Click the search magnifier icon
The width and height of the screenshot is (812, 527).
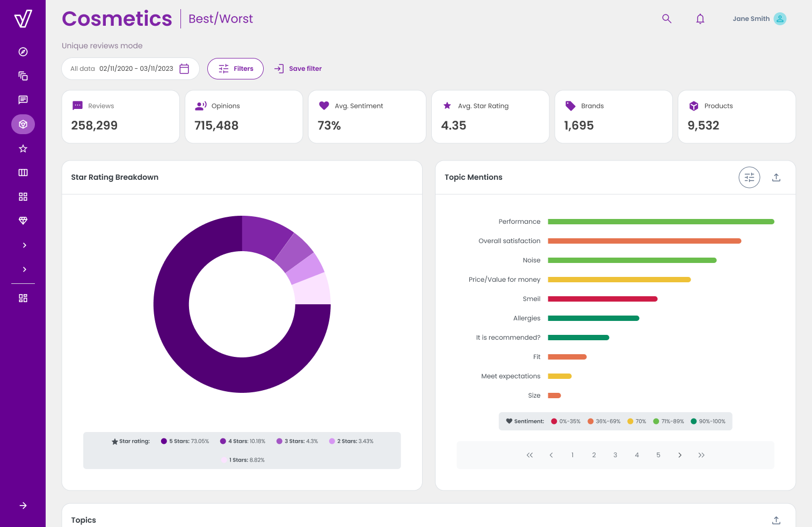667,19
